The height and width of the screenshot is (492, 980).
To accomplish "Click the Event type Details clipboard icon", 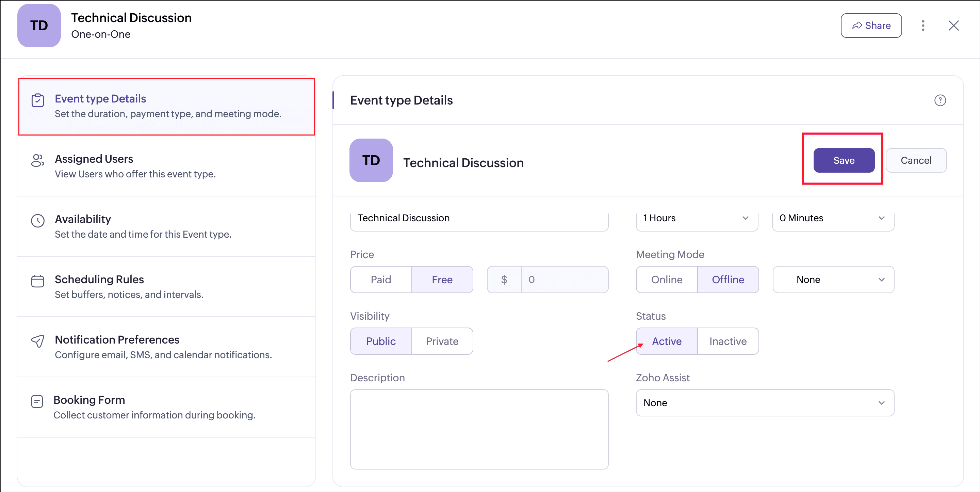I will (38, 100).
